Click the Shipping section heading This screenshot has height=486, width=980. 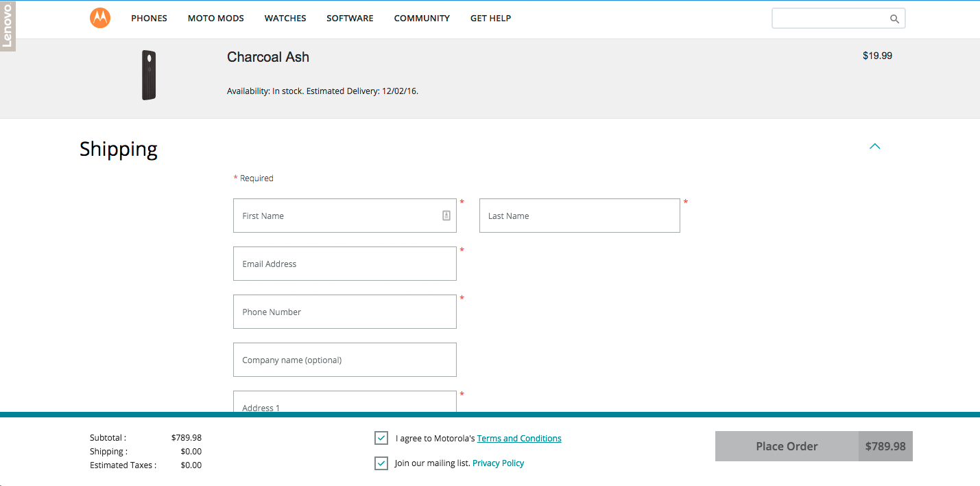(x=119, y=149)
